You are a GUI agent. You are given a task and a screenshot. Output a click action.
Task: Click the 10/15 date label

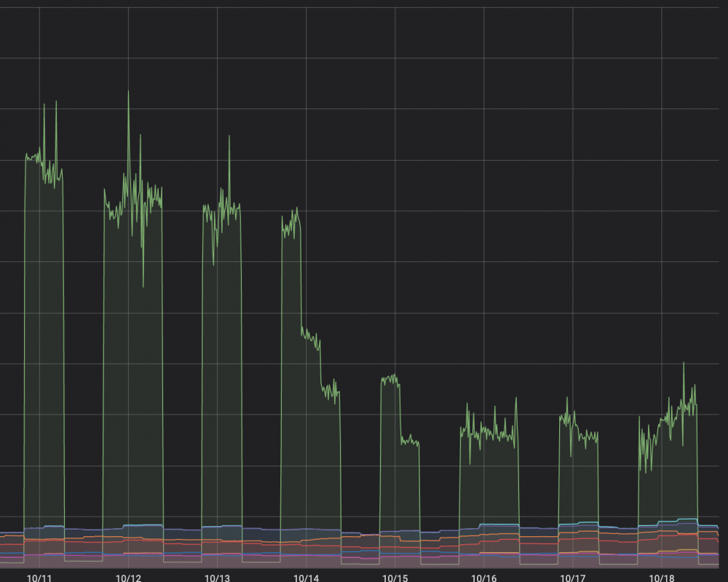point(395,578)
